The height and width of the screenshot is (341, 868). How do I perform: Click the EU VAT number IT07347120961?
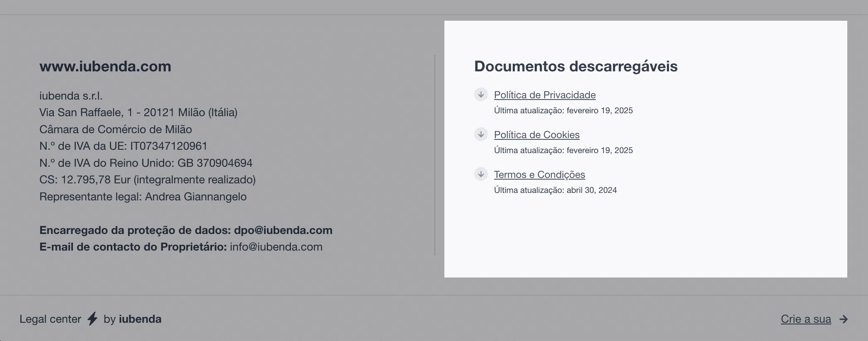coord(169,146)
